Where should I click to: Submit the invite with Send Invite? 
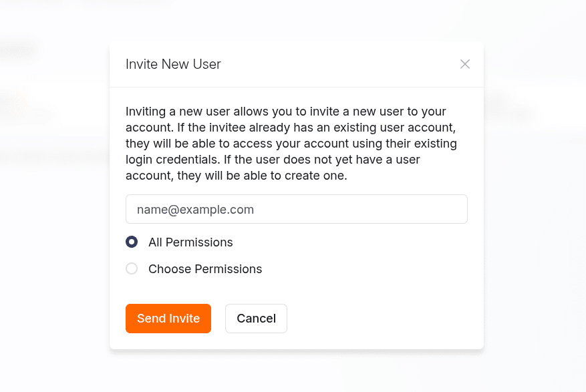(168, 319)
